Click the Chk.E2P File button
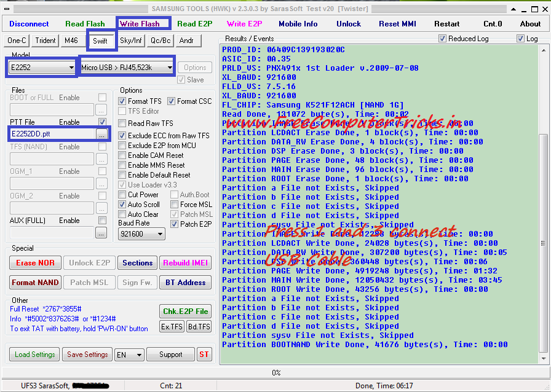The width and height of the screenshot is (551, 392). coord(186,312)
